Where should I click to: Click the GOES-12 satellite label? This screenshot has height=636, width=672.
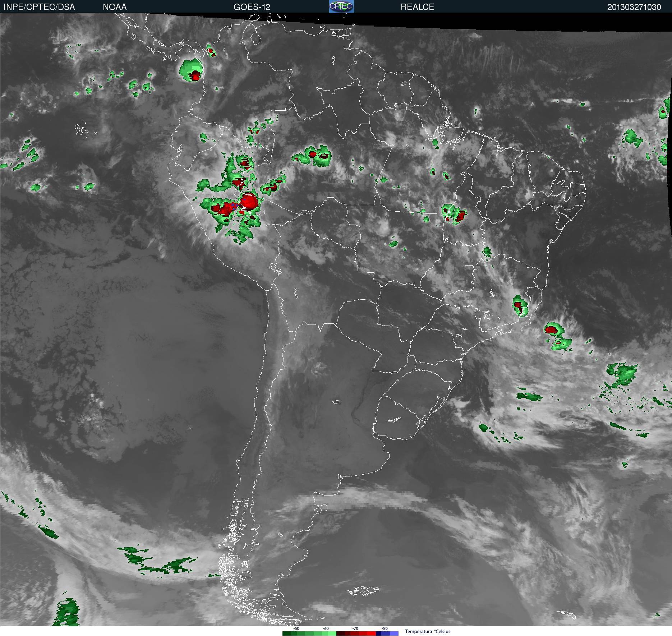[x=252, y=7]
